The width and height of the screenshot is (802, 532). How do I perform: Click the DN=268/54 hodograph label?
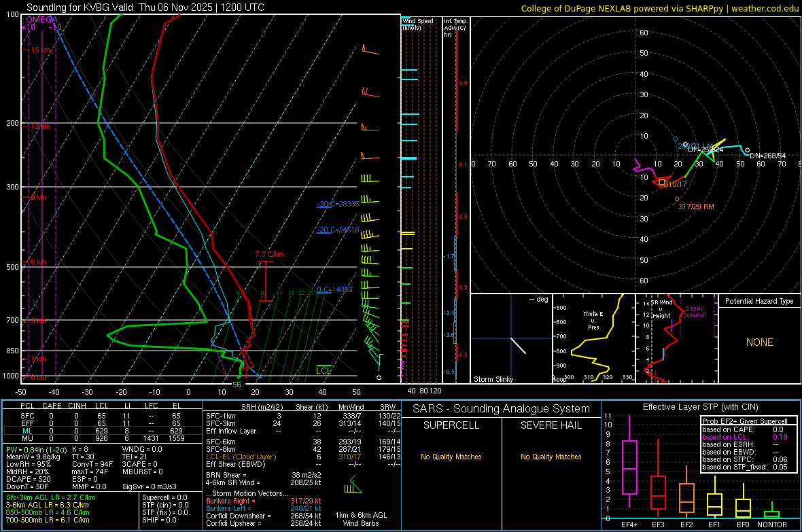point(768,156)
